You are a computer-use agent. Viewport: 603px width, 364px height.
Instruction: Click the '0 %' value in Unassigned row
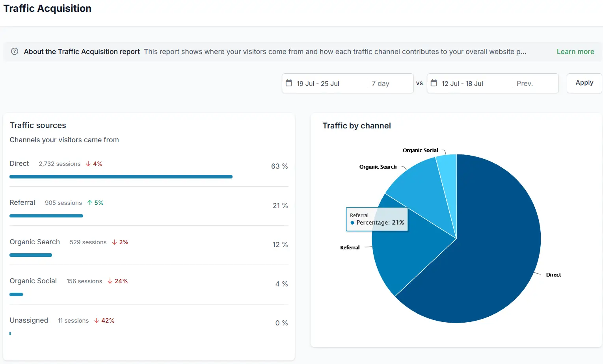[x=281, y=323]
